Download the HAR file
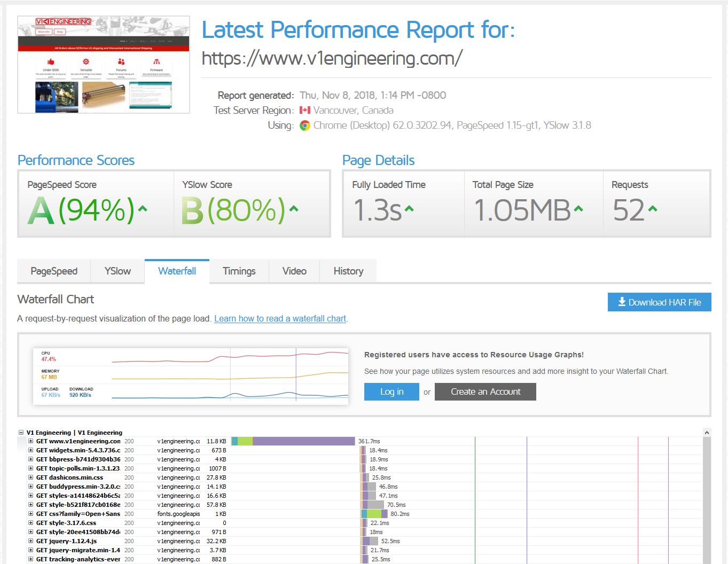This screenshot has width=728, height=564. coord(659,302)
